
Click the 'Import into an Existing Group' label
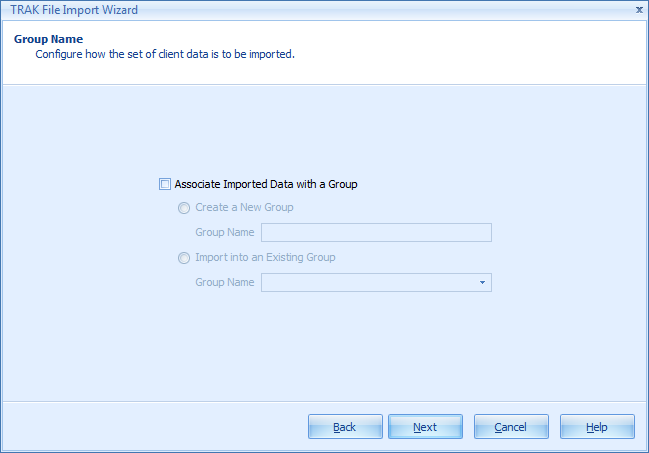(x=265, y=258)
